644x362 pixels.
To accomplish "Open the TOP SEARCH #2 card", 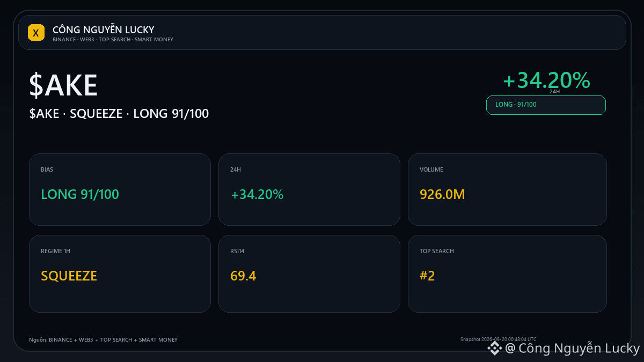I will point(507,274).
